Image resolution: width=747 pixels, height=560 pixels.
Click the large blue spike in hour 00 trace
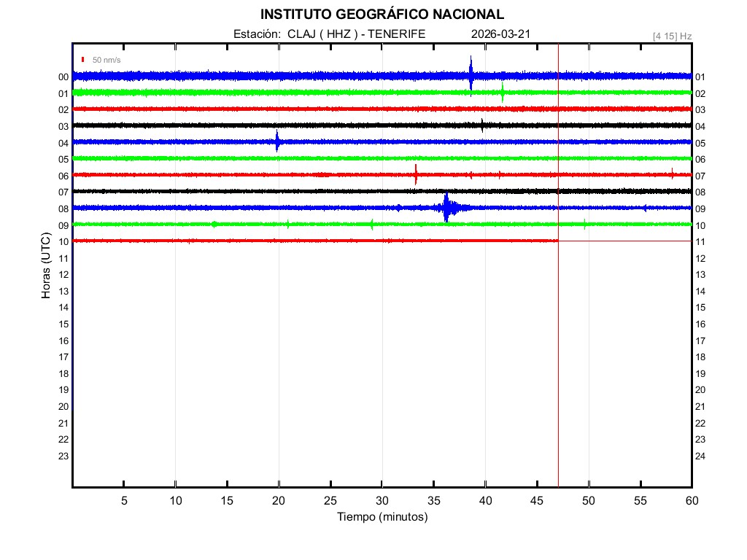(471, 74)
